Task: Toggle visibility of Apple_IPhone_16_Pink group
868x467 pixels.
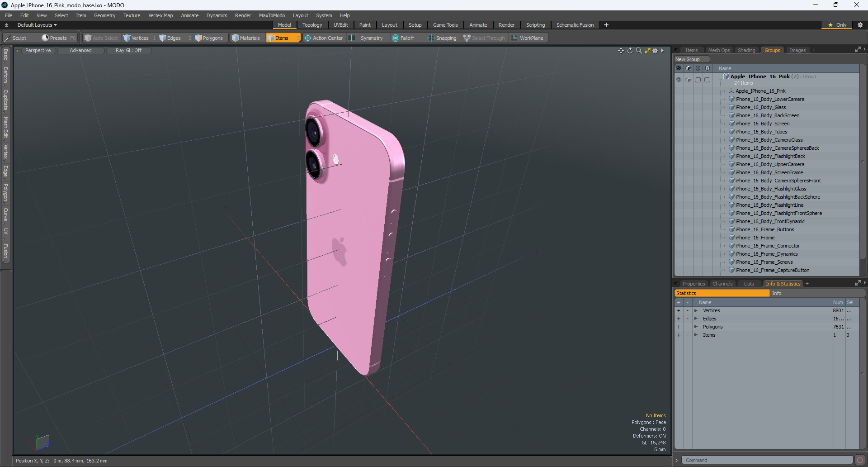Action: coord(679,80)
